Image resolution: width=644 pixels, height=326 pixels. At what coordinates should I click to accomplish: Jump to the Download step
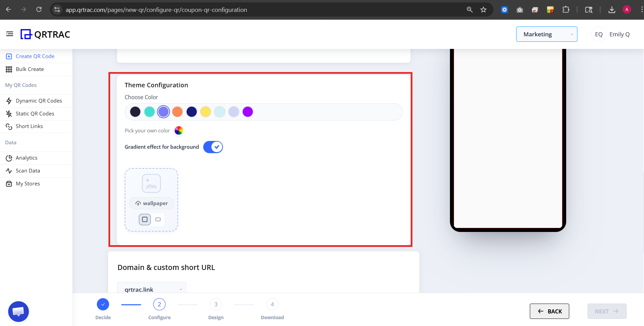(272, 304)
